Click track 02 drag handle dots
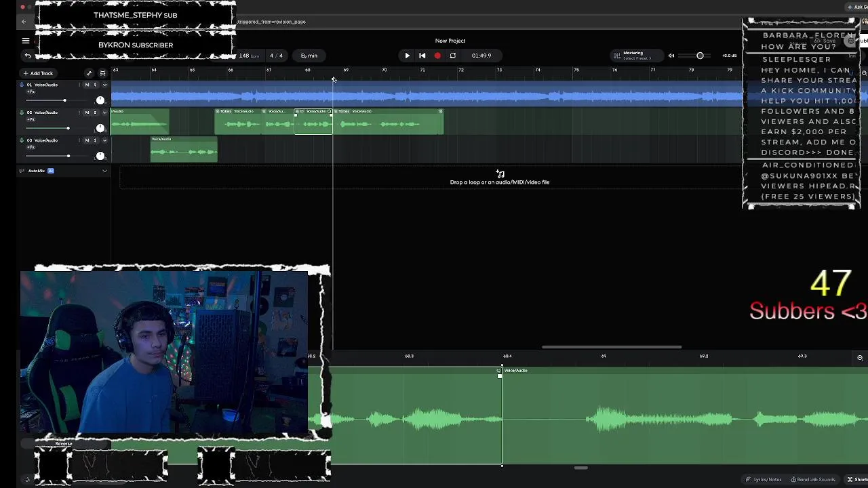The width and height of the screenshot is (868, 488). pos(79,113)
